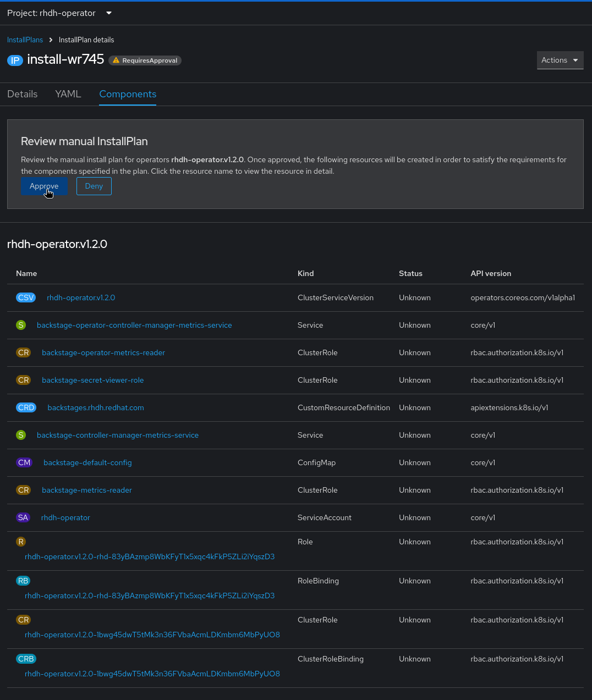This screenshot has height=700, width=592.
Task: Click the SA badge icon beside rhdh-operator
Action: coord(23,517)
